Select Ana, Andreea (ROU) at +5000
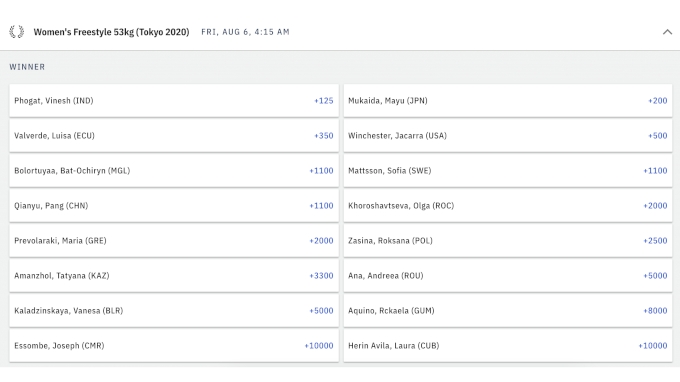 coord(508,276)
